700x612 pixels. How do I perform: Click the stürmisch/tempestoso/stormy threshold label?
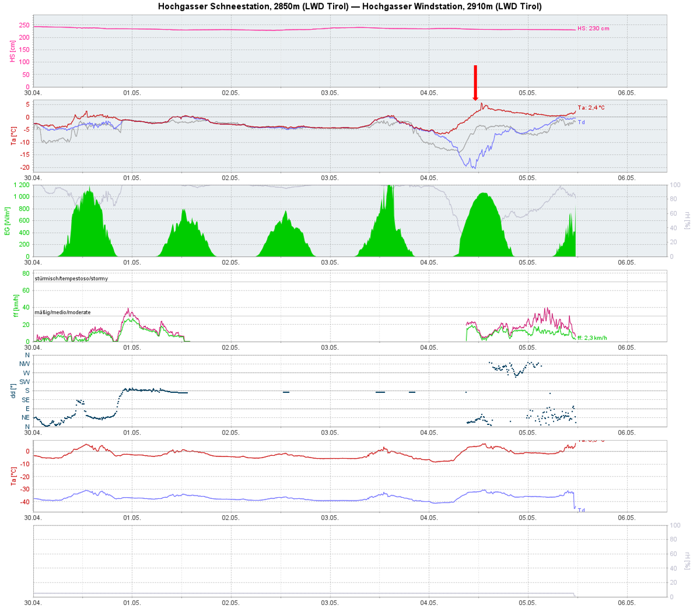tap(71, 279)
